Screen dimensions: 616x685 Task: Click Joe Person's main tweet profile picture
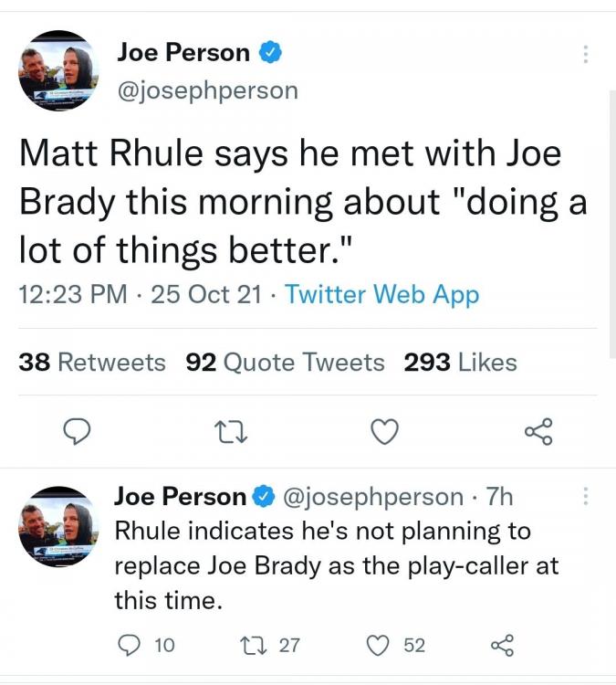tap(57, 70)
